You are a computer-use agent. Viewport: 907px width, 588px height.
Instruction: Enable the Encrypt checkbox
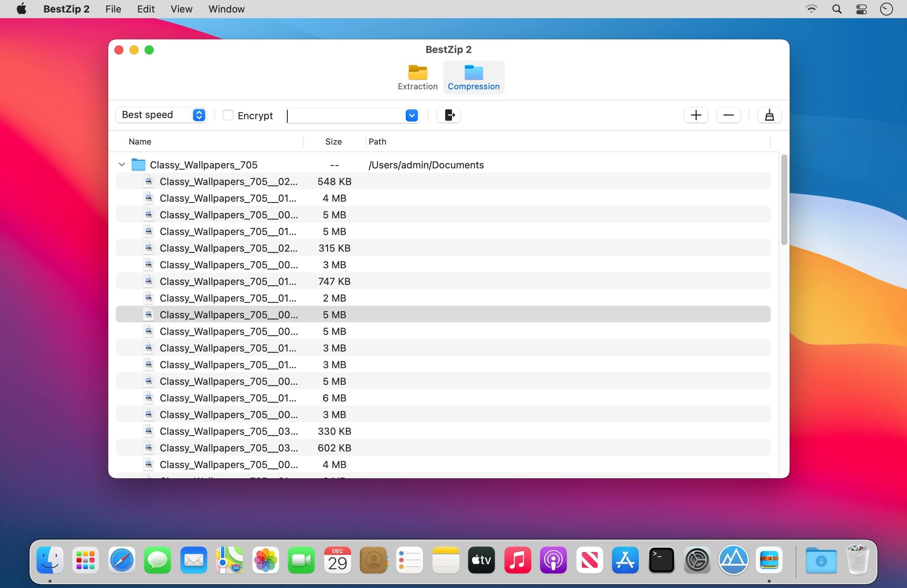point(228,115)
